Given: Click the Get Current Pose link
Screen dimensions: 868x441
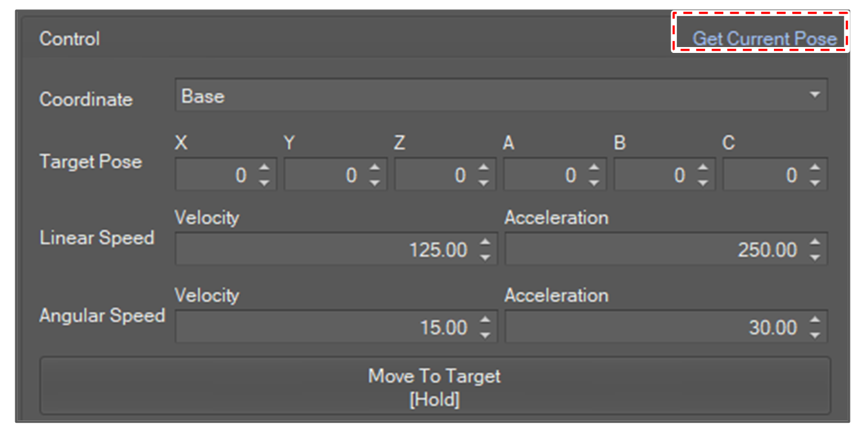Looking at the screenshot, I should click(764, 39).
